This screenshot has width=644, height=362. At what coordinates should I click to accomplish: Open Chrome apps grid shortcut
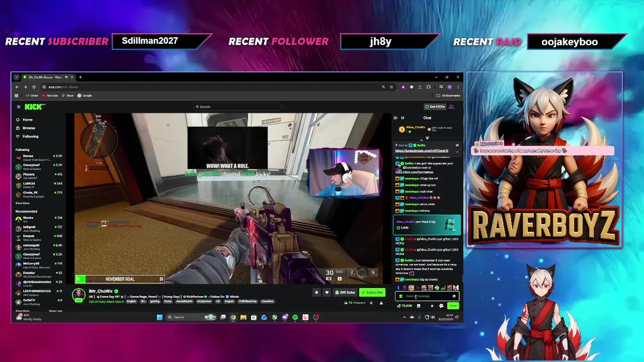pyautogui.click(x=17, y=96)
